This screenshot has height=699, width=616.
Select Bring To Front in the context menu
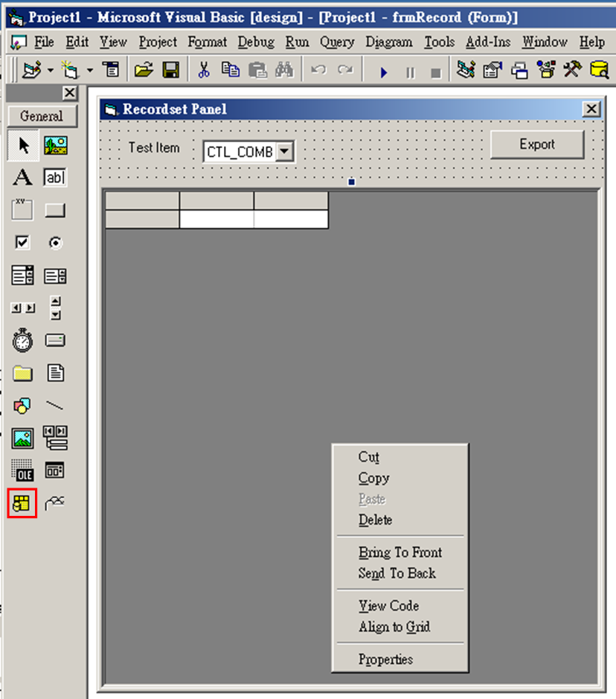pos(400,552)
